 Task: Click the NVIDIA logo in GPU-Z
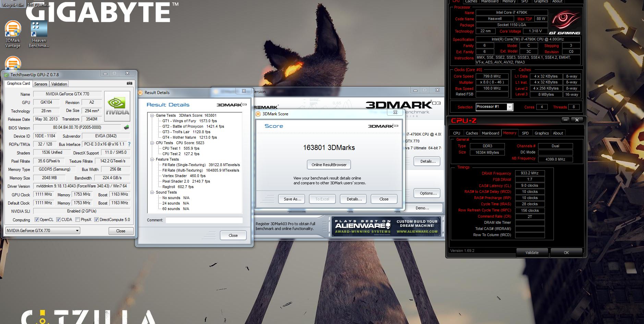(117, 106)
